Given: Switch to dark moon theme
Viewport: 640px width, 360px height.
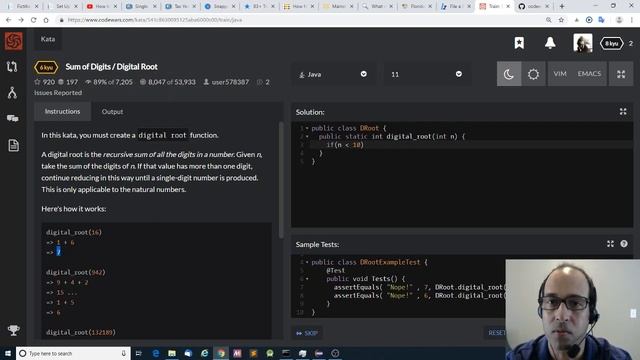Looking at the screenshot, I should tap(509, 74).
